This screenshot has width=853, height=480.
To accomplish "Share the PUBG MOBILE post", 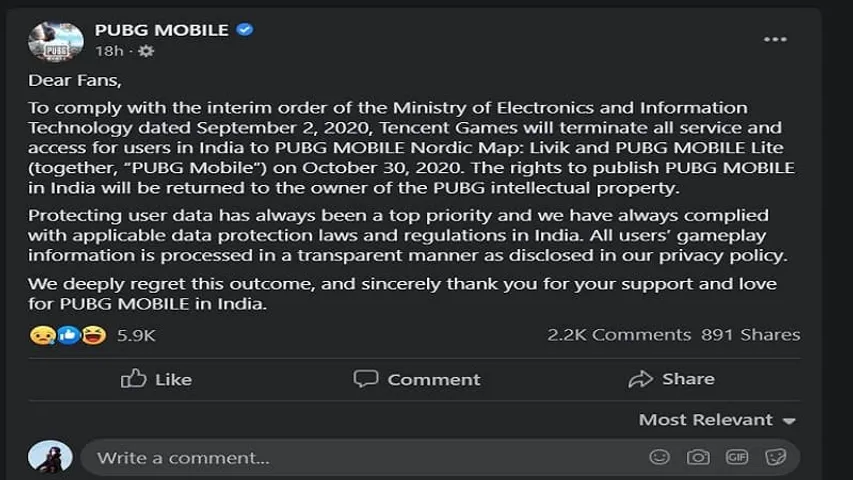I will pyautogui.click(x=671, y=379).
